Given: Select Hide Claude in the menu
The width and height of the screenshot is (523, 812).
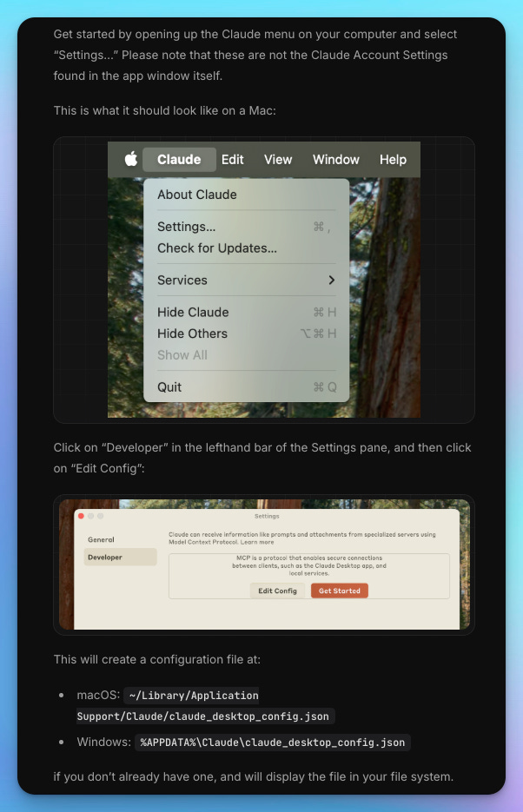Looking at the screenshot, I should [x=247, y=313].
